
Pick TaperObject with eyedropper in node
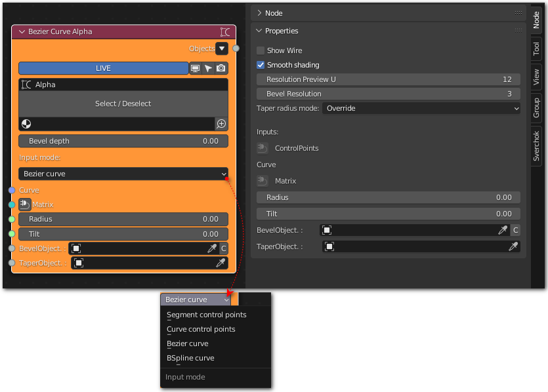220,263
